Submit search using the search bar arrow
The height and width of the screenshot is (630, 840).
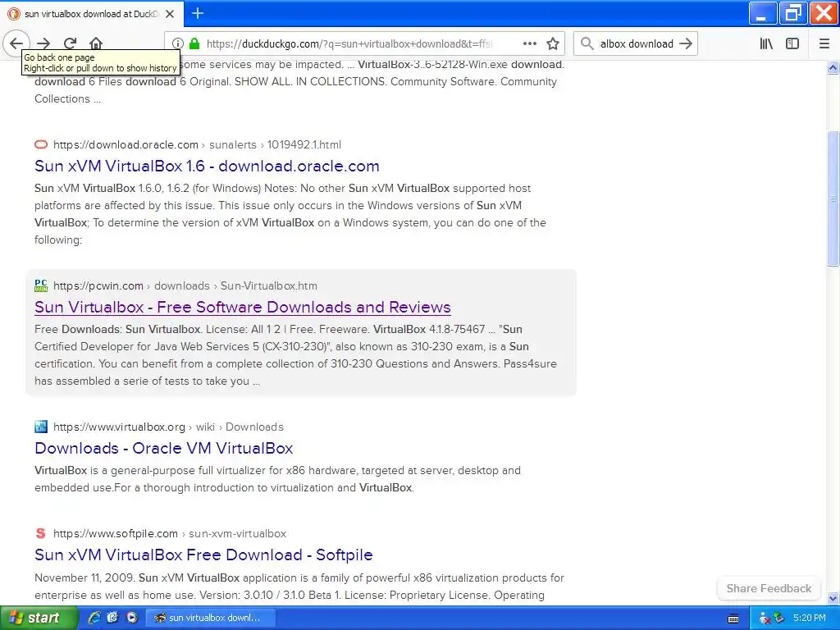point(686,44)
